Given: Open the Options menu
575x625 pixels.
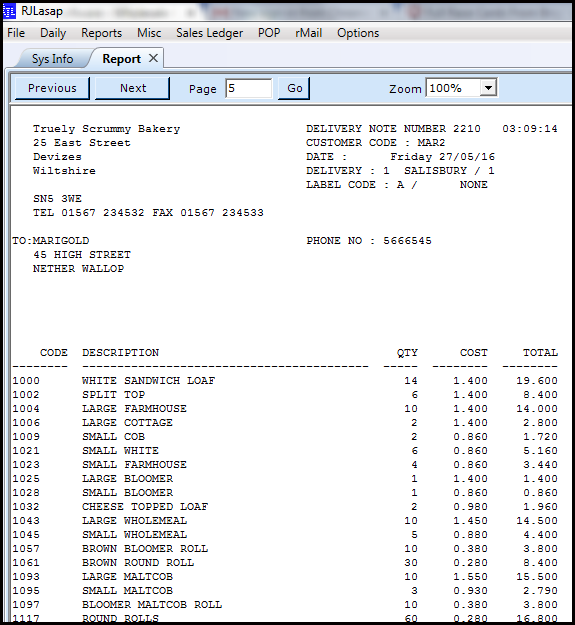Looking at the screenshot, I should point(358,33).
